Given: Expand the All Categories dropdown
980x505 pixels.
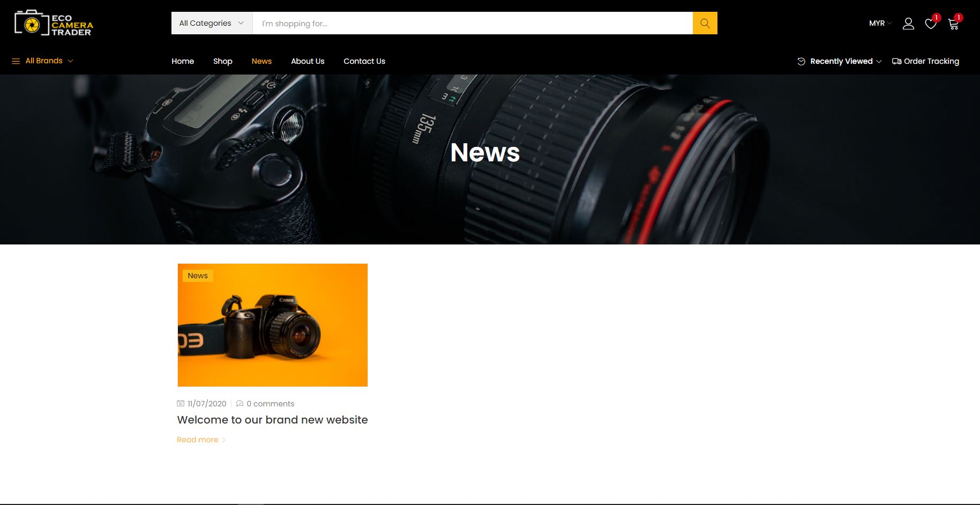Looking at the screenshot, I should [x=212, y=23].
